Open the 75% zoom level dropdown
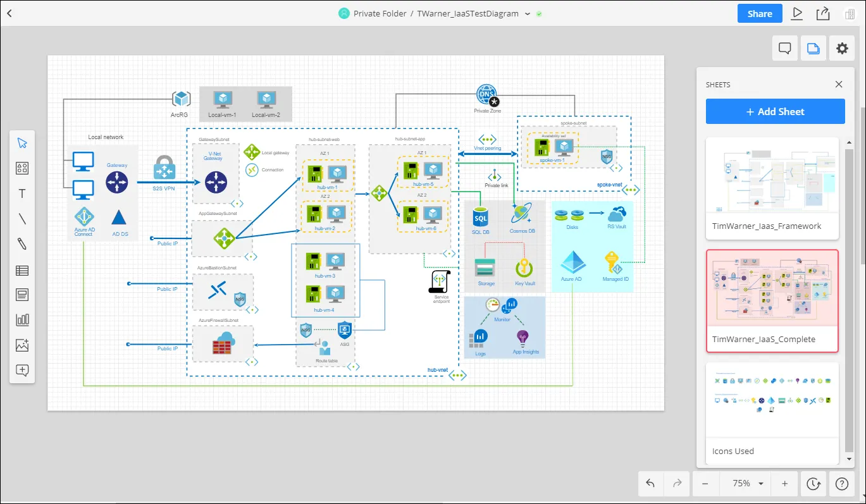 pyautogui.click(x=748, y=484)
